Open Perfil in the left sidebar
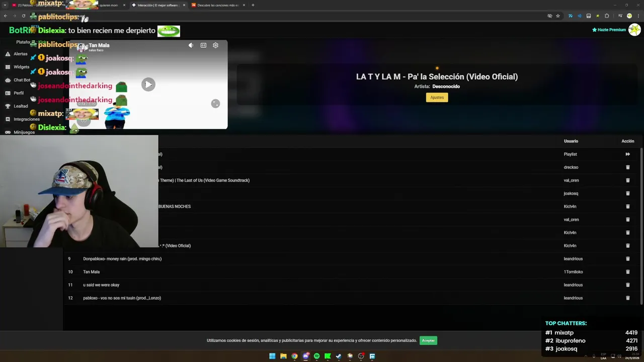Viewport: 644px width, 362px height. tap(18, 93)
